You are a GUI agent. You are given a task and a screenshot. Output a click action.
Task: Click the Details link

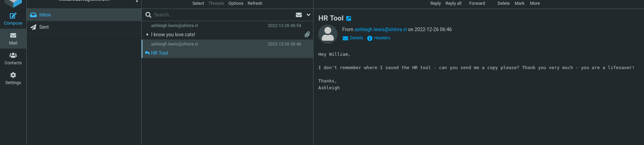353,38
